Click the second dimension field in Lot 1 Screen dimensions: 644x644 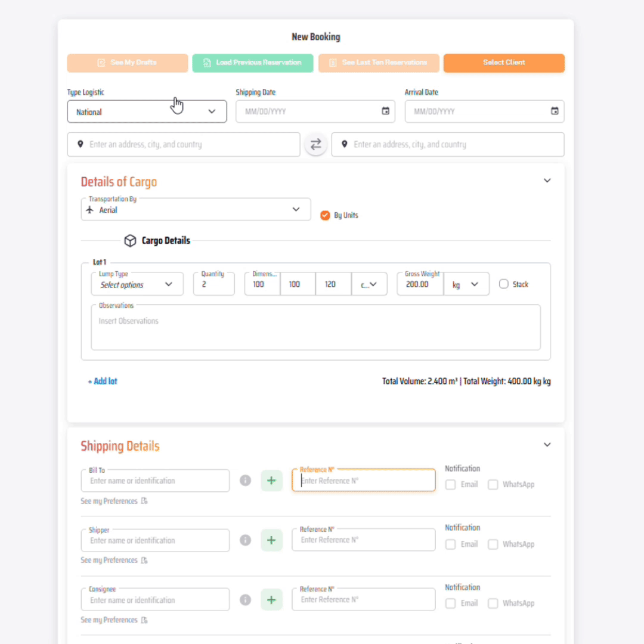pyautogui.click(x=298, y=284)
